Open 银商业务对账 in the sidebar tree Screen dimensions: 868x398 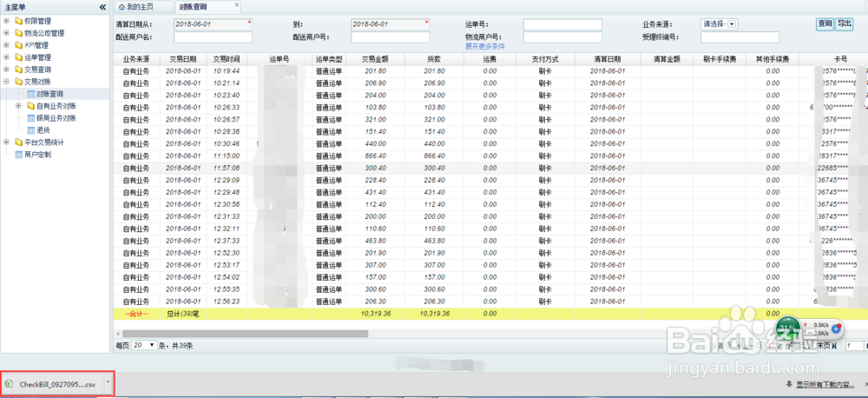tap(56, 118)
